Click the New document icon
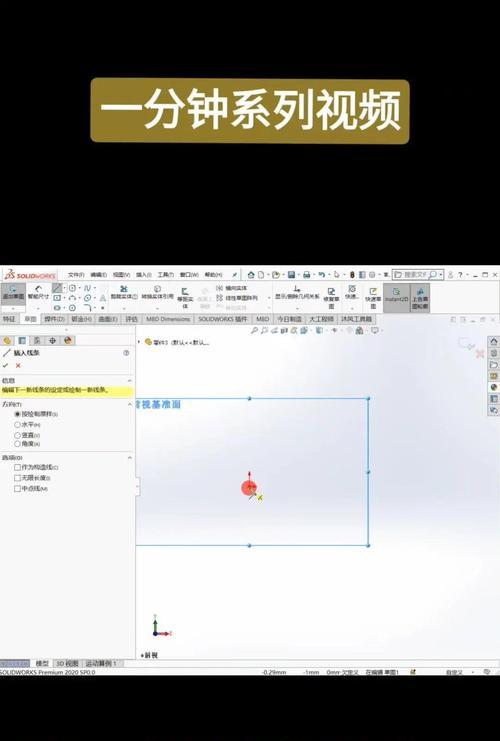The height and width of the screenshot is (741, 500). click(x=261, y=275)
